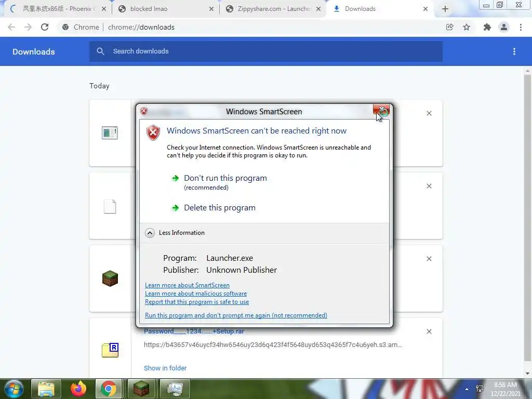Click Show in folder for Setup.rar
Screen dimensions: 532x399
point(165,368)
